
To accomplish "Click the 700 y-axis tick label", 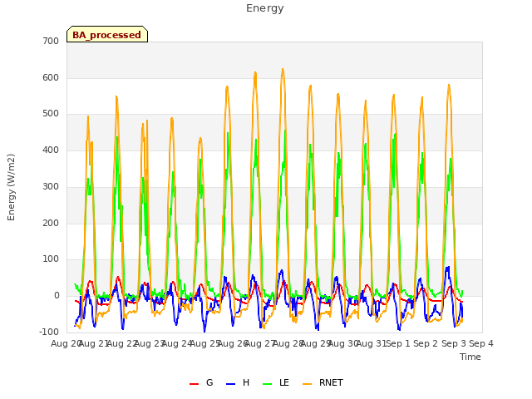I will tap(51, 42).
